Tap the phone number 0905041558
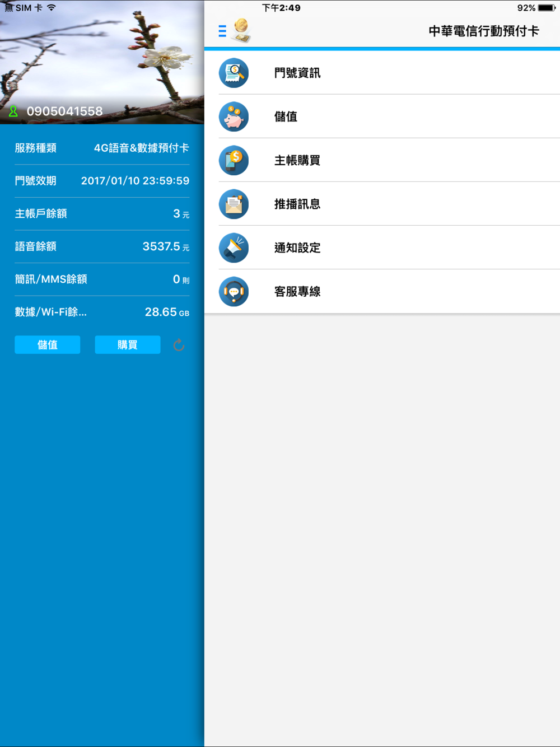560x747 pixels. pyautogui.click(x=65, y=111)
